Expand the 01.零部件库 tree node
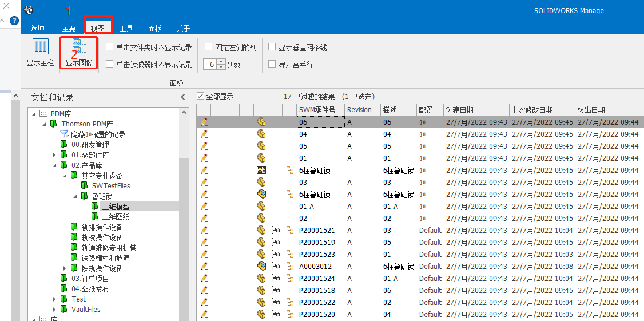The width and height of the screenshot is (644, 321). click(x=55, y=155)
